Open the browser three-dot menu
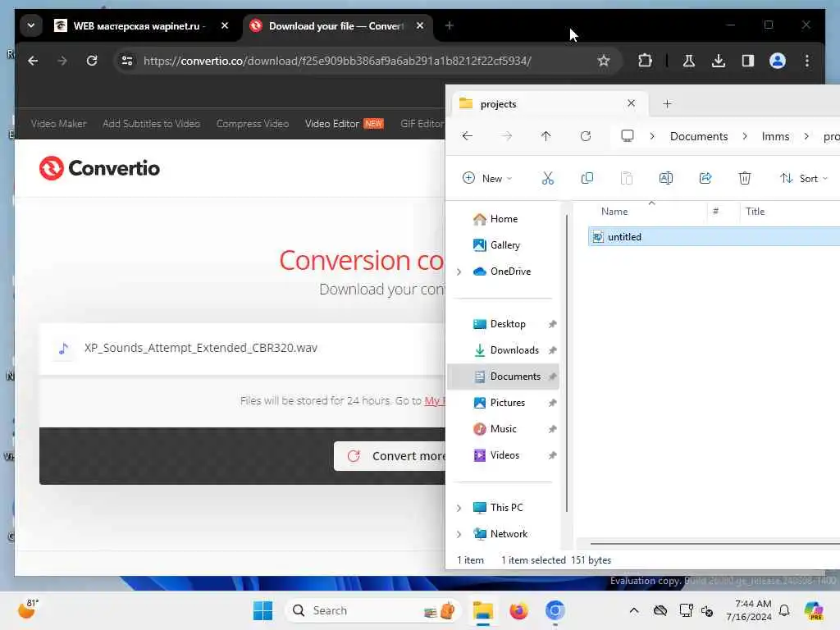Viewport: 840px width, 630px height. point(807,61)
